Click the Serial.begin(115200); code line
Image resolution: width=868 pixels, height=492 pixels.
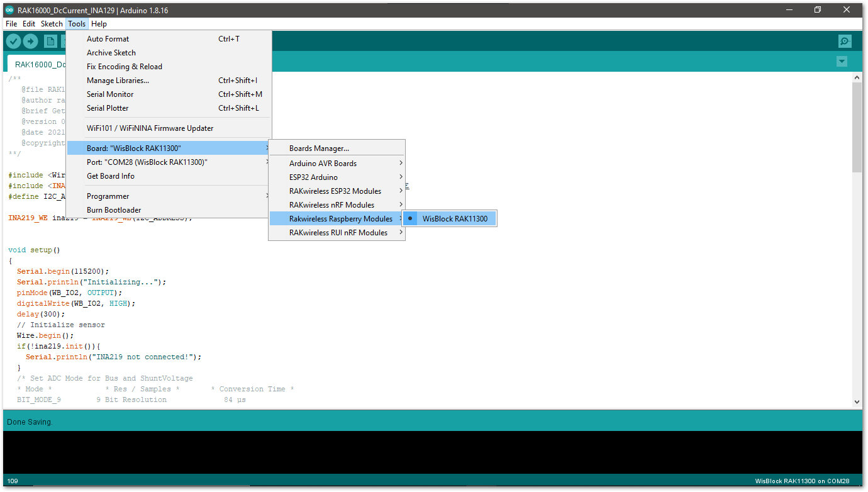(63, 272)
